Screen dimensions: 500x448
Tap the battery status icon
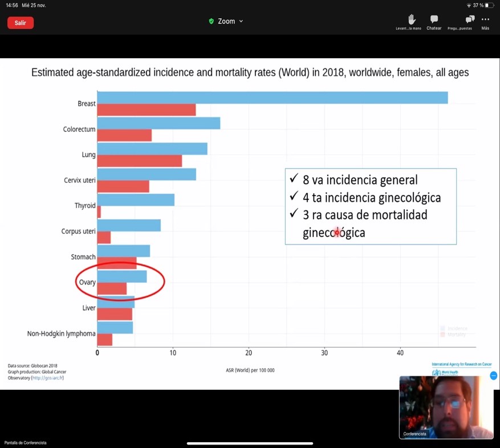pyautogui.click(x=490, y=6)
